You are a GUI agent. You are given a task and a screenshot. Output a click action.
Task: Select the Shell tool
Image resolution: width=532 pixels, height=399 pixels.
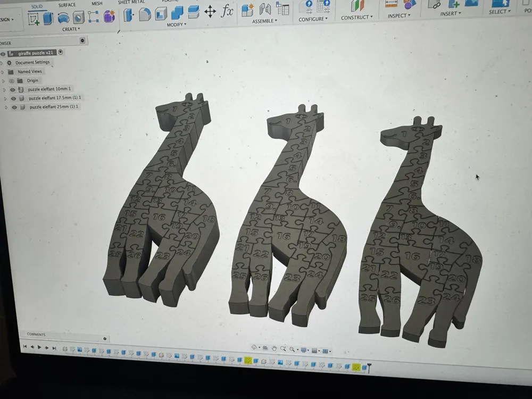coord(161,14)
